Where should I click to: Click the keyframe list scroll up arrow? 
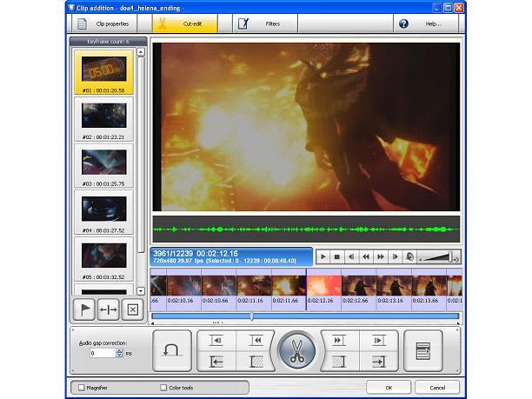[141, 52]
